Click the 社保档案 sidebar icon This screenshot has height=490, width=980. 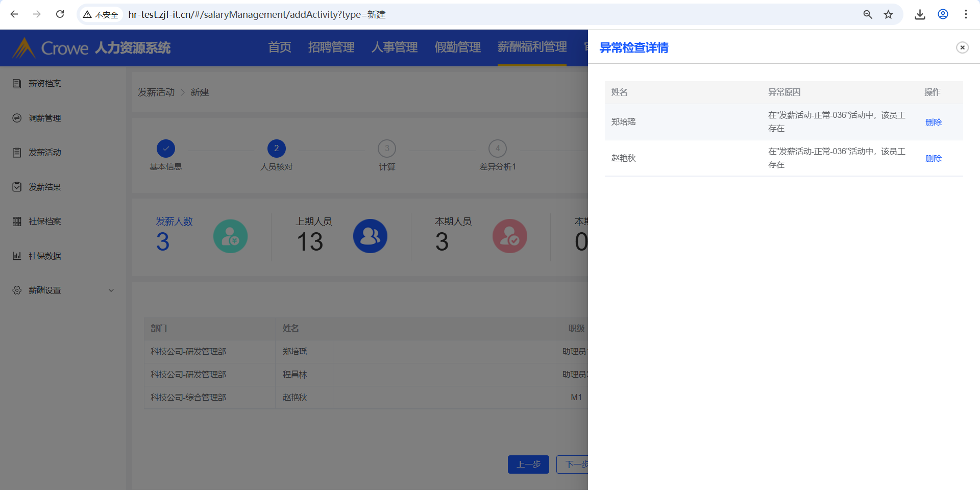pos(17,222)
